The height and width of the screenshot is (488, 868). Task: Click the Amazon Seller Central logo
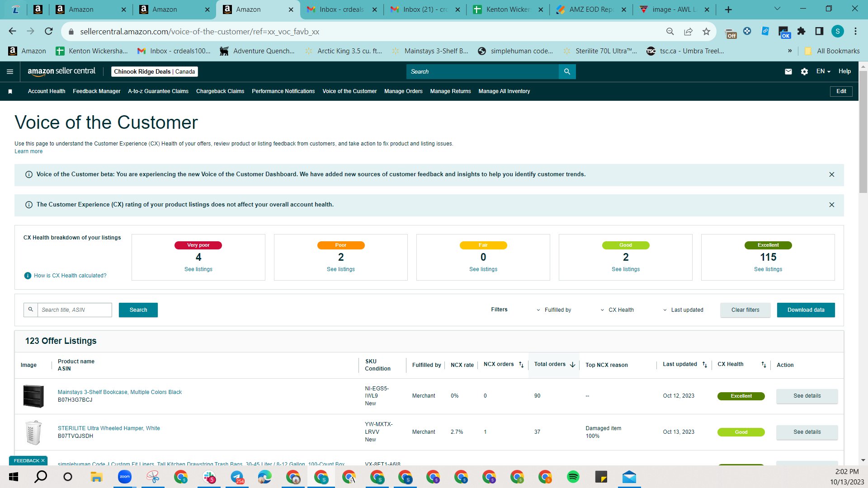[x=61, y=71]
